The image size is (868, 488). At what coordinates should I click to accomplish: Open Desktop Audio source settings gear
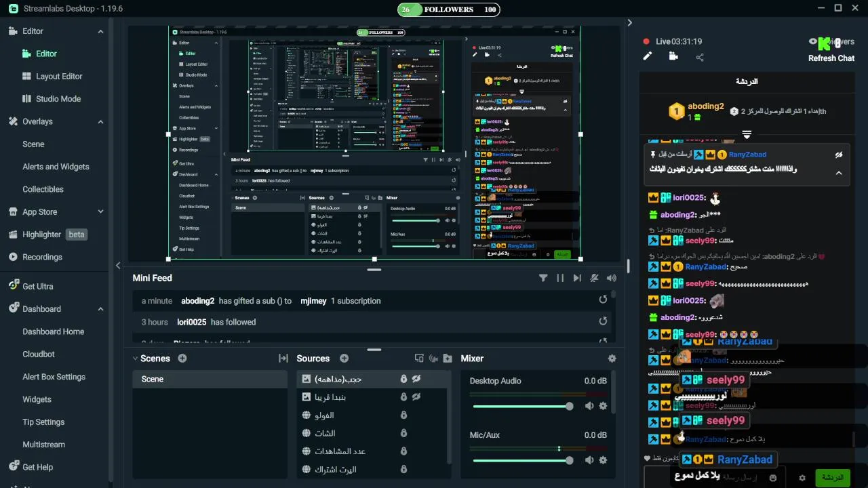click(603, 406)
